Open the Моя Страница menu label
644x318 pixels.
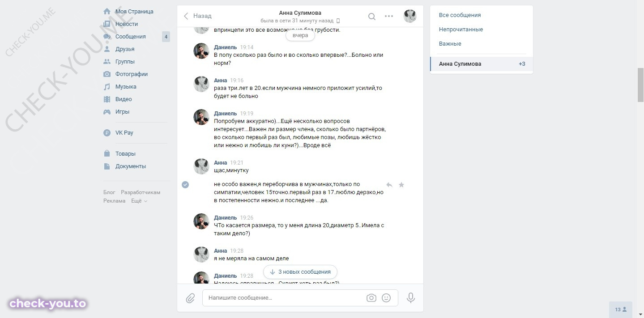[134, 12]
